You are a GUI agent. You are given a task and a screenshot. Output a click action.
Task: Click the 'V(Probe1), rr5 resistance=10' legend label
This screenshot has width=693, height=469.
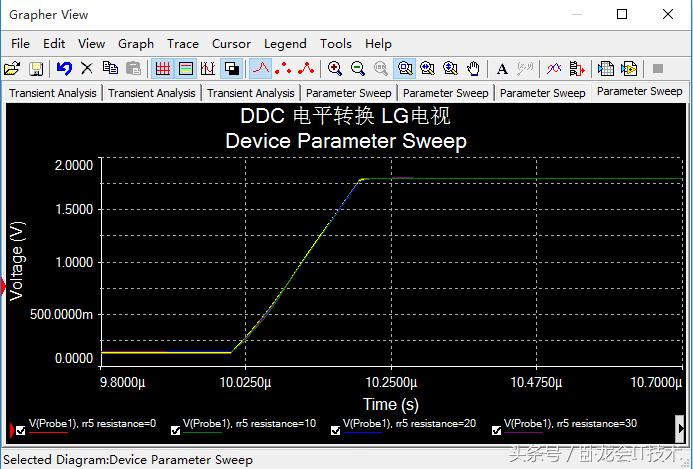249,423
